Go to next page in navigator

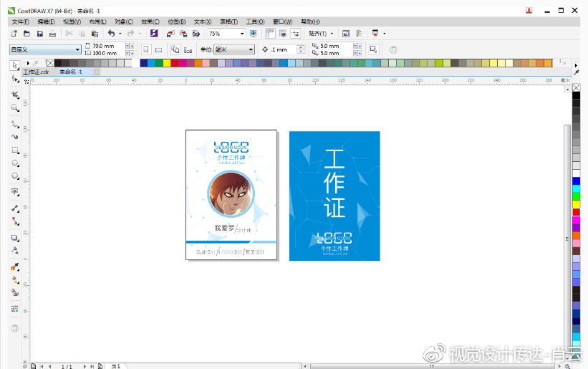[85, 366]
